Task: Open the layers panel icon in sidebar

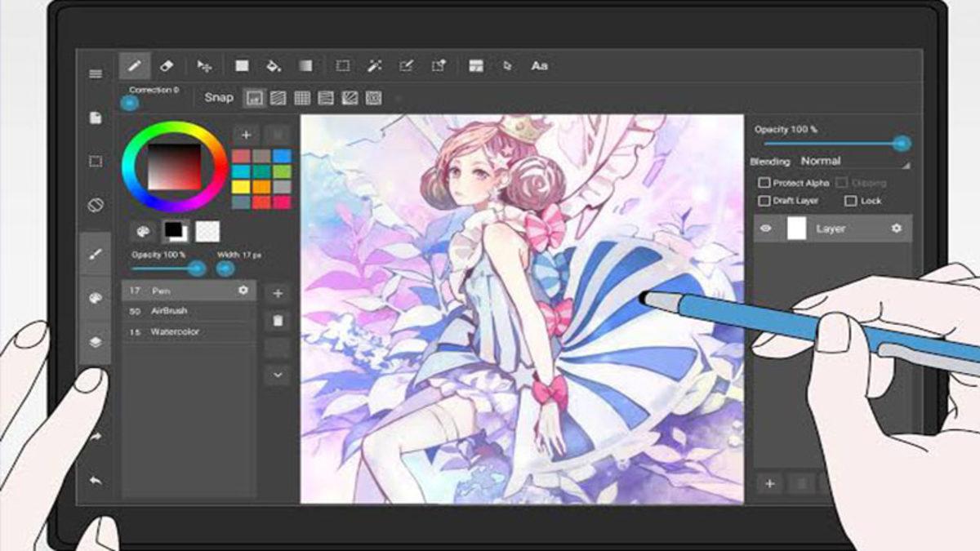Action: 96,342
